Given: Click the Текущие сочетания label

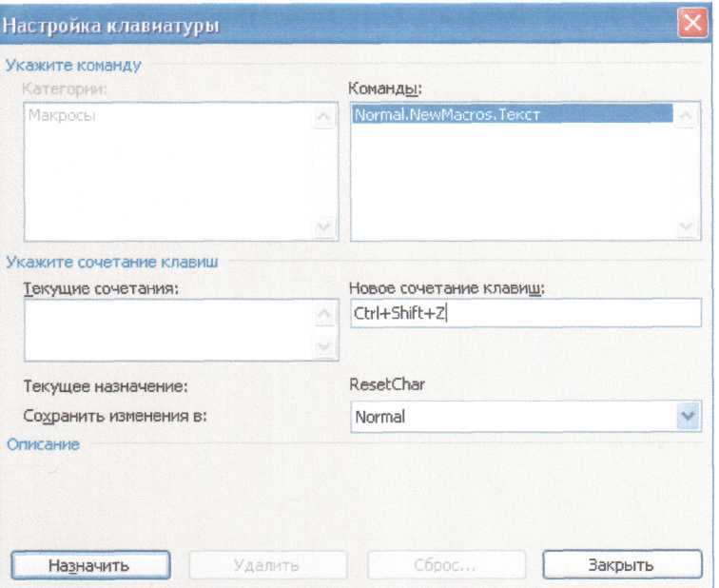Looking at the screenshot, I should tap(101, 289).
